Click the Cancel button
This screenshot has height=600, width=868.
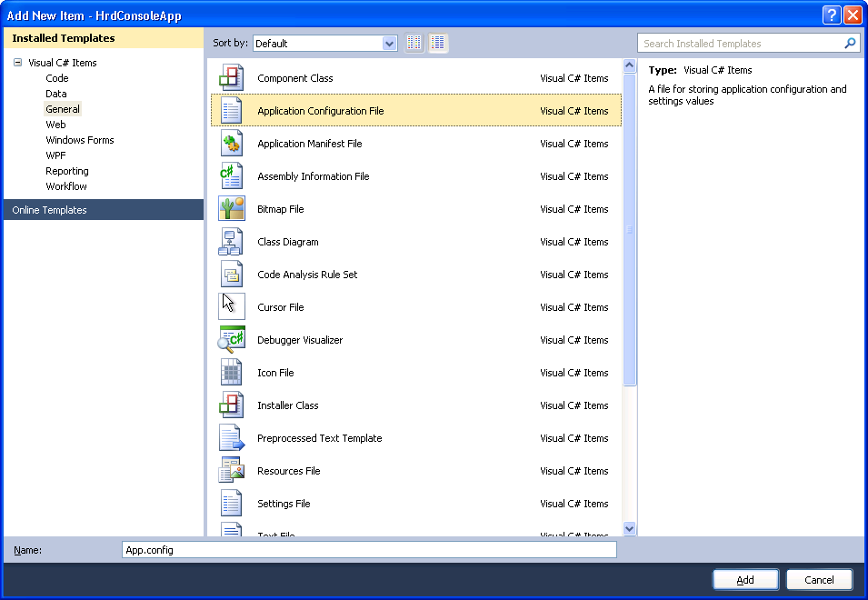819,579
